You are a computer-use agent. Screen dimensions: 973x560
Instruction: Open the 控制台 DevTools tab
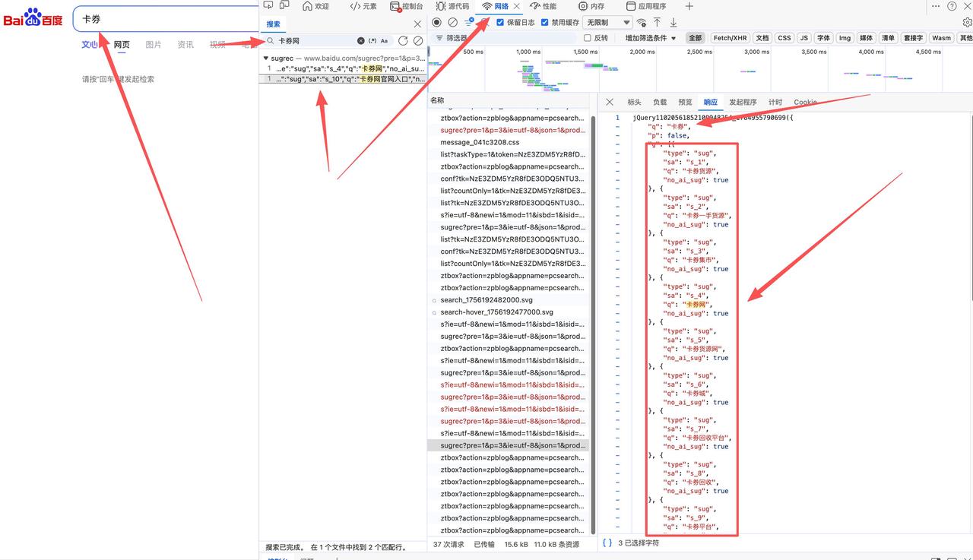tap(407, 6)
